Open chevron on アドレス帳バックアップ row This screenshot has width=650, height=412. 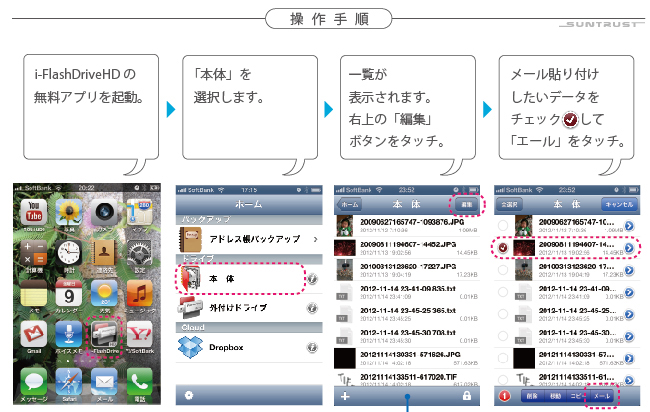(315, 239)
